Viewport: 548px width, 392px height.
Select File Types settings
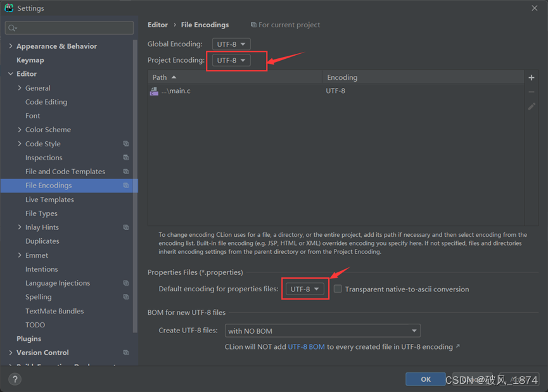[41, 213]
